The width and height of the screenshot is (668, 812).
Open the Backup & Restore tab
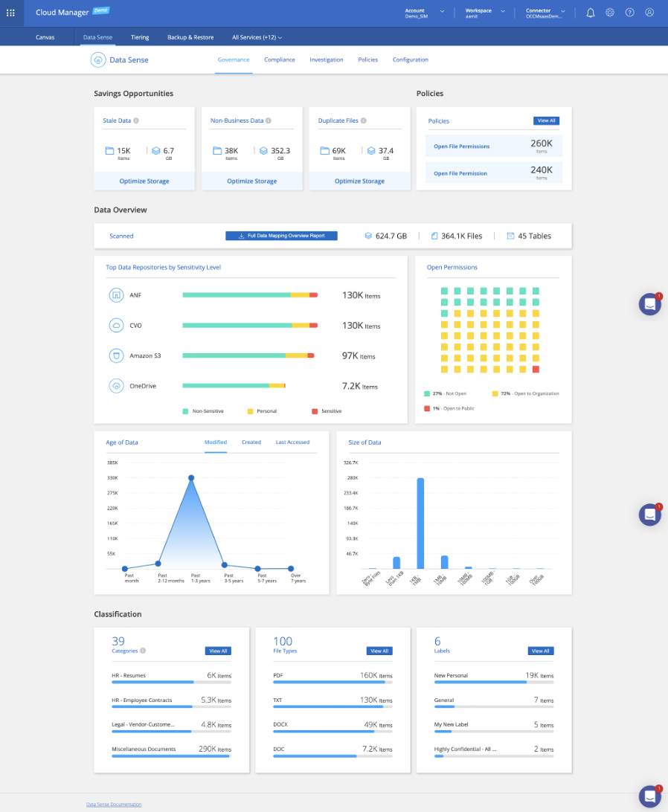click(190, 37)
